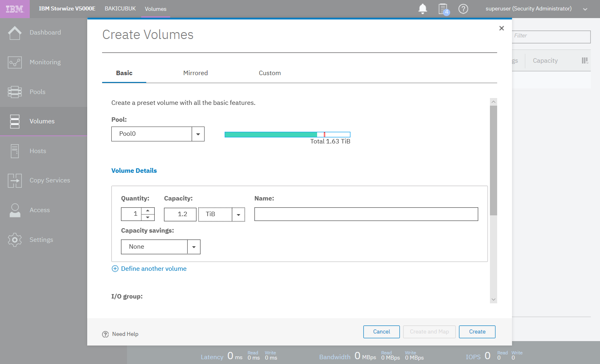The width and height of the screenshot is (600, 364).
Task: Click the Total 1.63 TiB label
Action: pyautogui.click(x=330, y=141)
